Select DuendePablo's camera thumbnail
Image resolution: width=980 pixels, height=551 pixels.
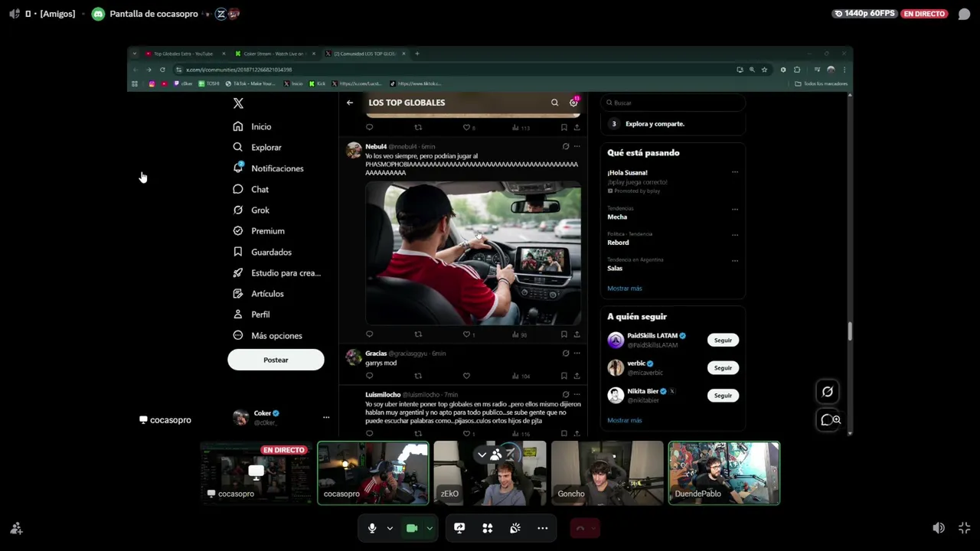724,473
